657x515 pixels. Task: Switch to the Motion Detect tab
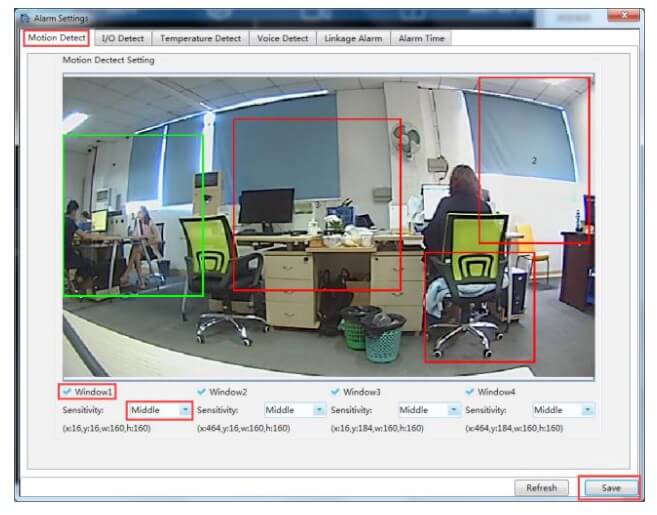57,38
